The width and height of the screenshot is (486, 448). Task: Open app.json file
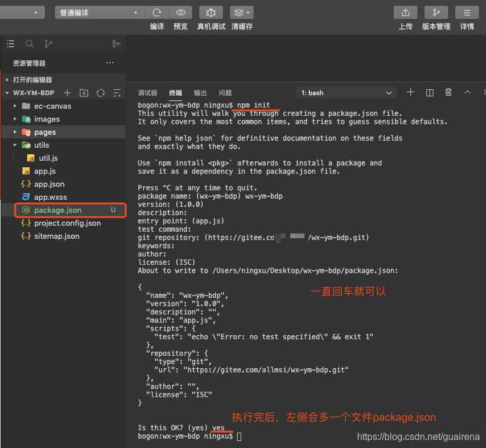(63, 184)
